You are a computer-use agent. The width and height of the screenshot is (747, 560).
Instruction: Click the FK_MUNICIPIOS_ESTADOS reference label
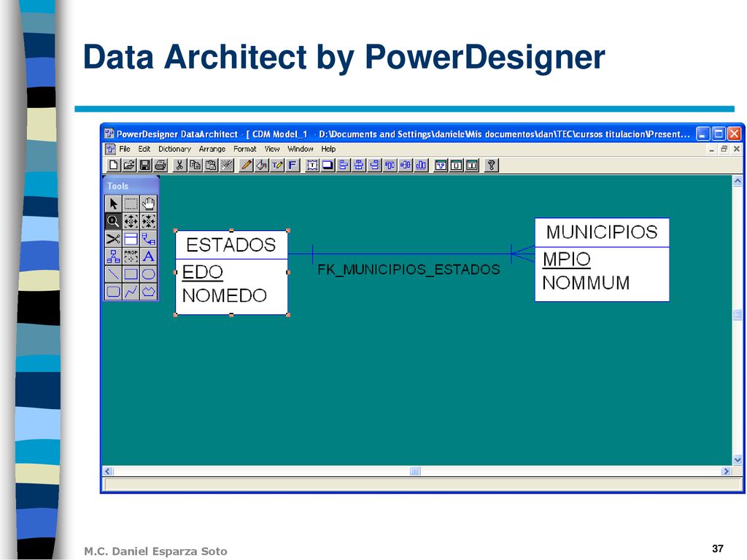pyautogui.click(x=409, y=270)
